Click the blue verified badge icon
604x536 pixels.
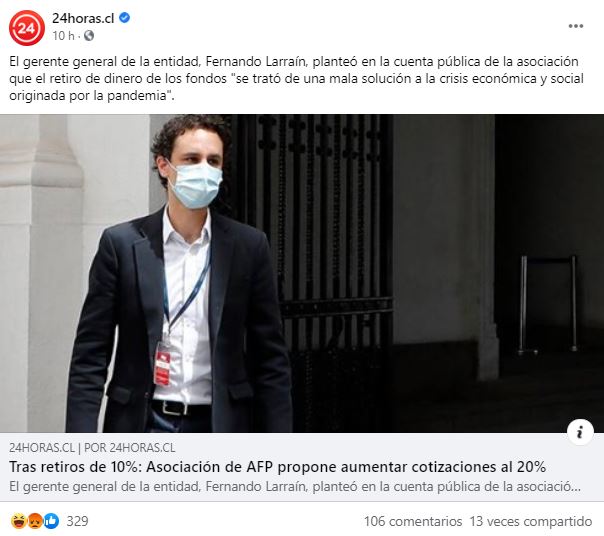(124, 18)
